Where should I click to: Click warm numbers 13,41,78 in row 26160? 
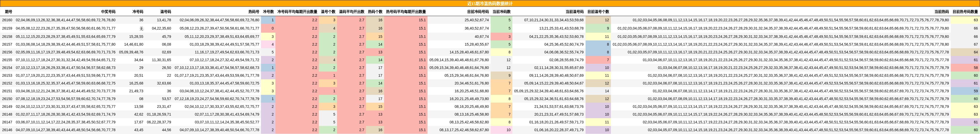point(164,20)
